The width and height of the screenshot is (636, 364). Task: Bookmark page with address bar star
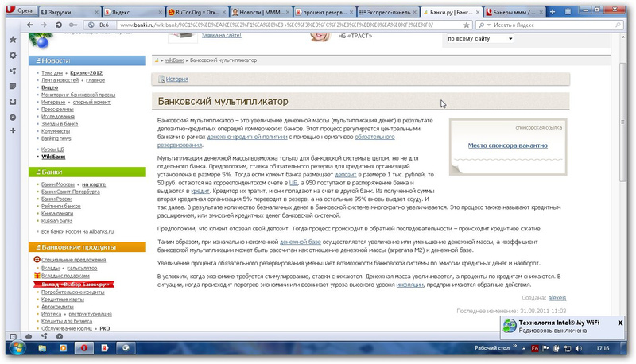coord(467,25)
